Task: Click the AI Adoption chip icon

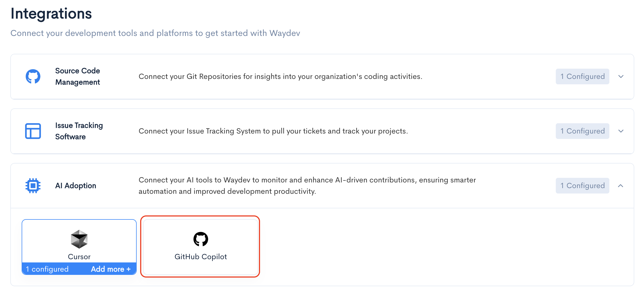Action: tap(33, 186)
